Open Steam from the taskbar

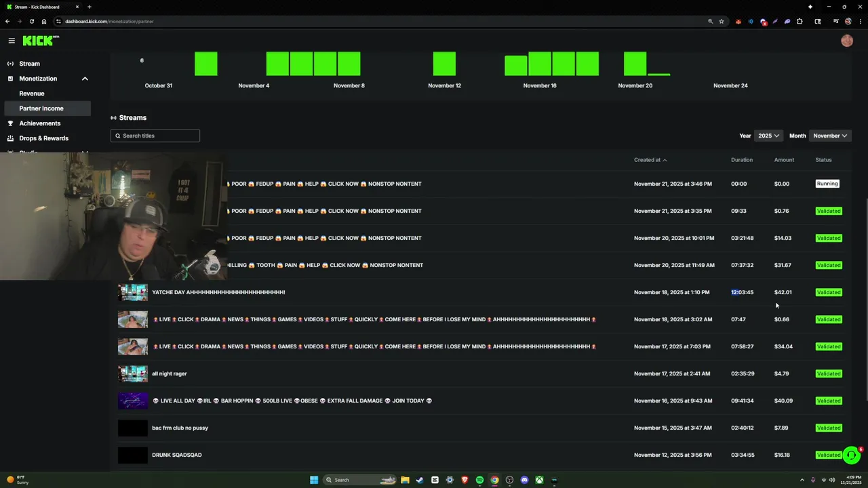pyautogui.click(x=420, y=480)
